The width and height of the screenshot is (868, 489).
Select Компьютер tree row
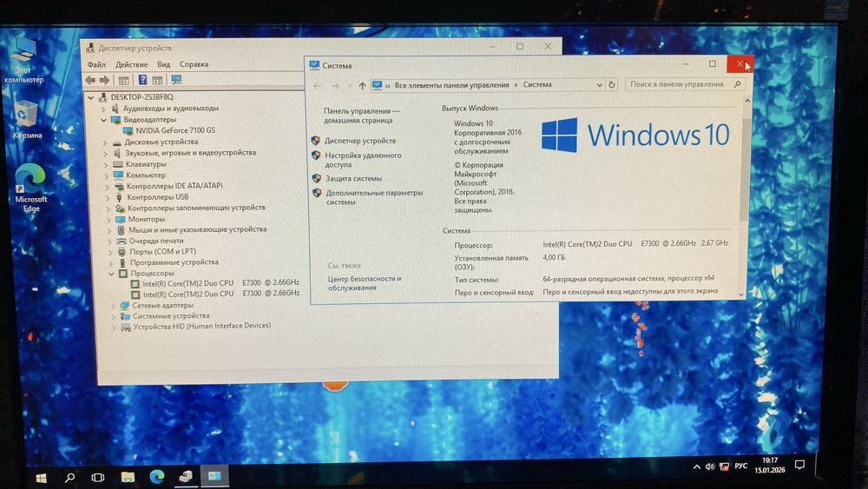(146, 175)
